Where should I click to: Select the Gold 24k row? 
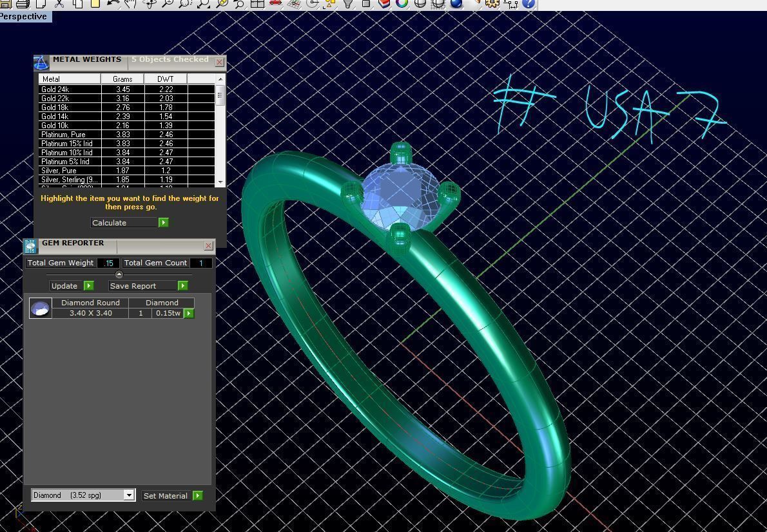pos(127,90)
